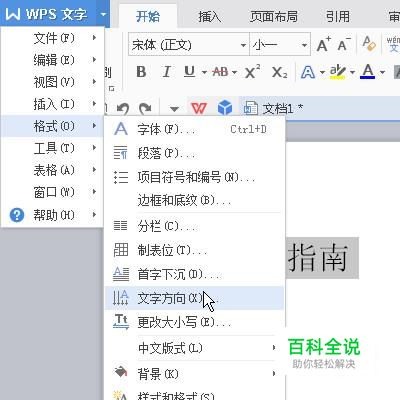
Task: Open highlight color dropdown arrow
Action: [x=352, y=72]
